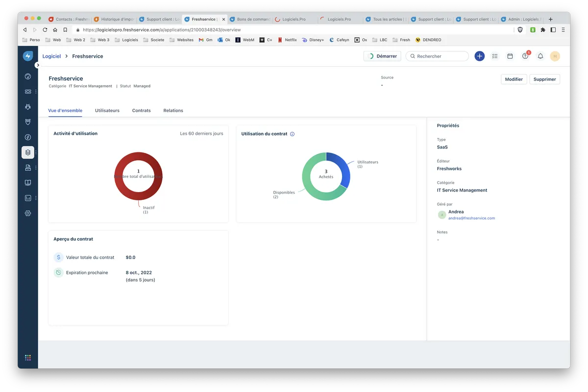Click the clock icon beside Expiration prochaine
This screenshot has height=392, width=588.
pos(59,272)
